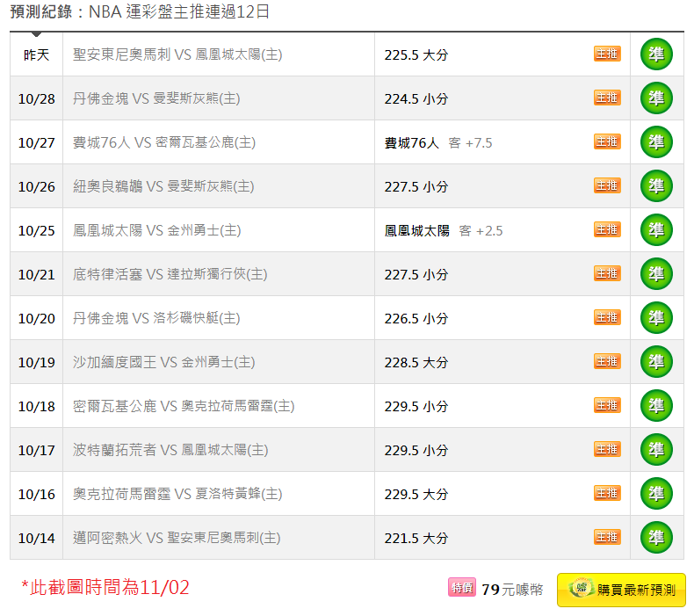The height and width of the screenshot is (616, 694).
Task: Click the green 準 icon in the 10/20 row
Action: pyautogui.click(x=656, y=317)
